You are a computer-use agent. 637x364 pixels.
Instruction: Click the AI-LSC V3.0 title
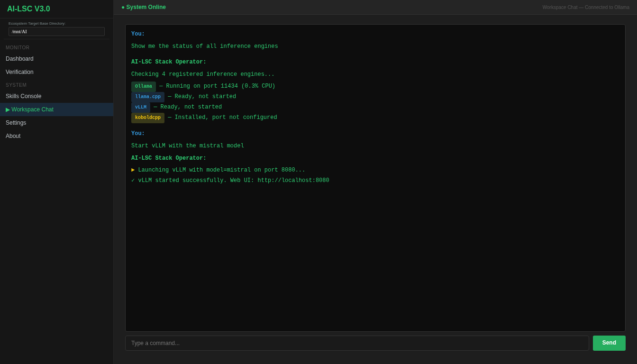[x=28, y=9]
